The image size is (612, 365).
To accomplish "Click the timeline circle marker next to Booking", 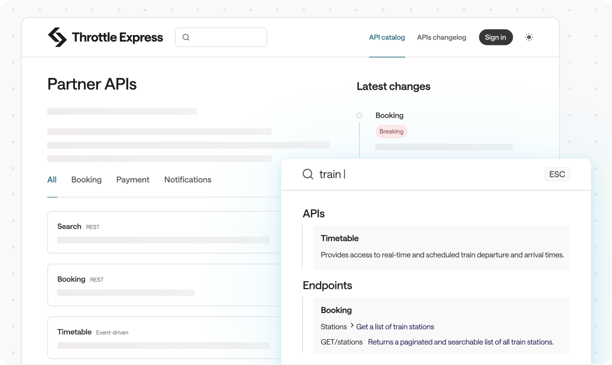I will click(x=359, y=116).
